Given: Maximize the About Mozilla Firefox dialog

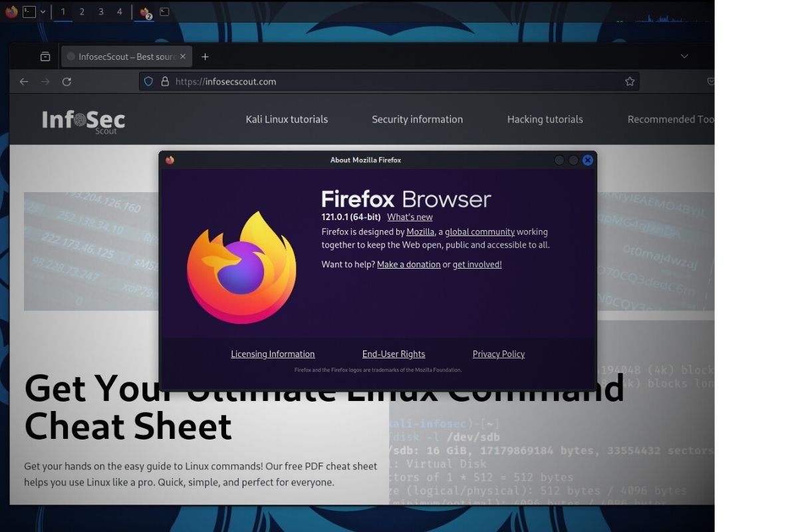Looking at the screenshot, I should pos(573,160).
